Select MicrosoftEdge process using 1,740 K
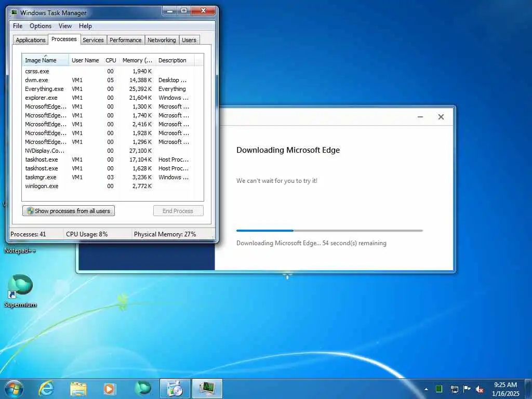This screenshot has height=399, width=532. tap(113, 115)
